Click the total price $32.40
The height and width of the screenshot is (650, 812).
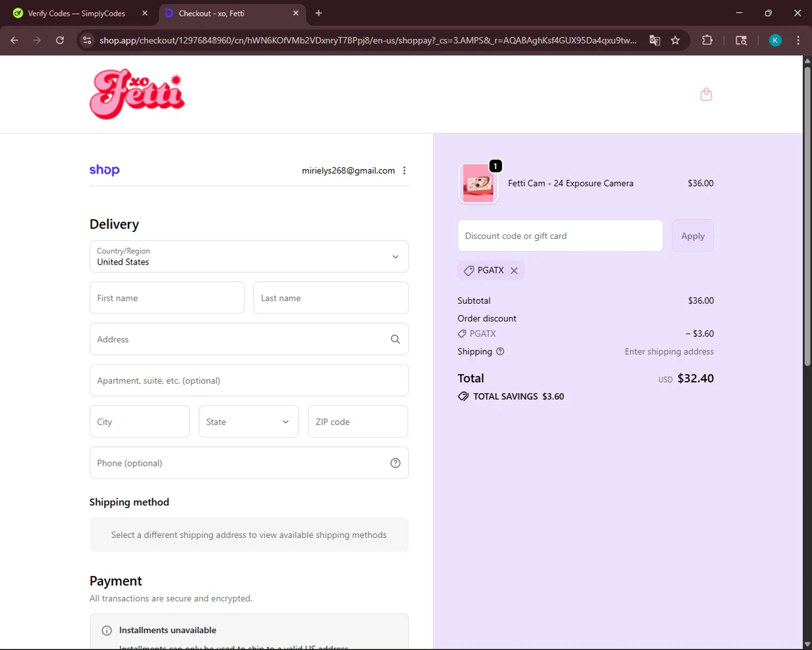[x=696, y=378]
